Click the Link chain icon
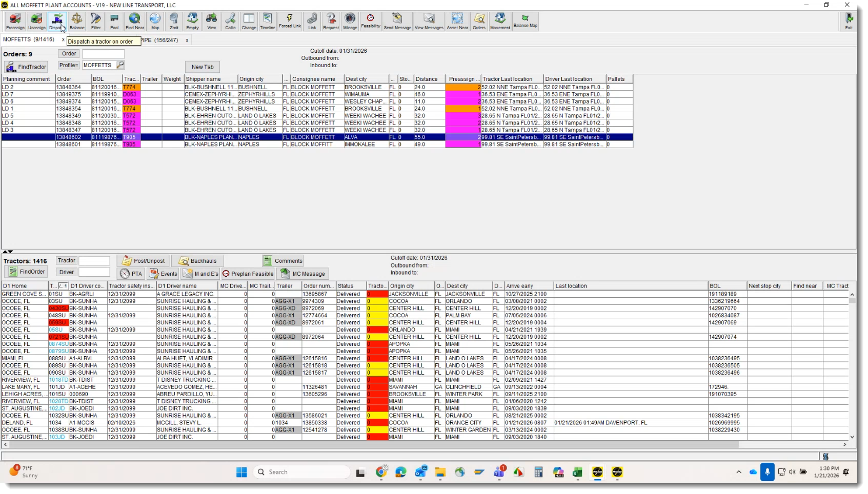Viewport: 868px width, 494px height. coord(312,22)
